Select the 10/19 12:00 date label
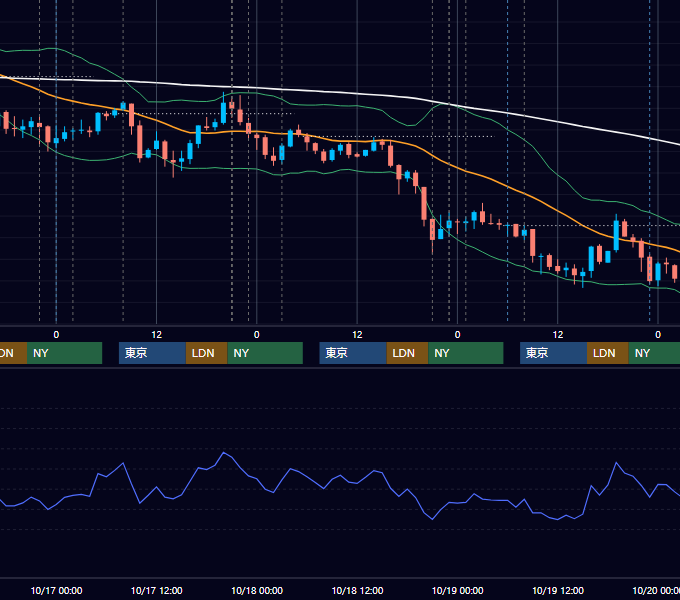 coord(558,590)
